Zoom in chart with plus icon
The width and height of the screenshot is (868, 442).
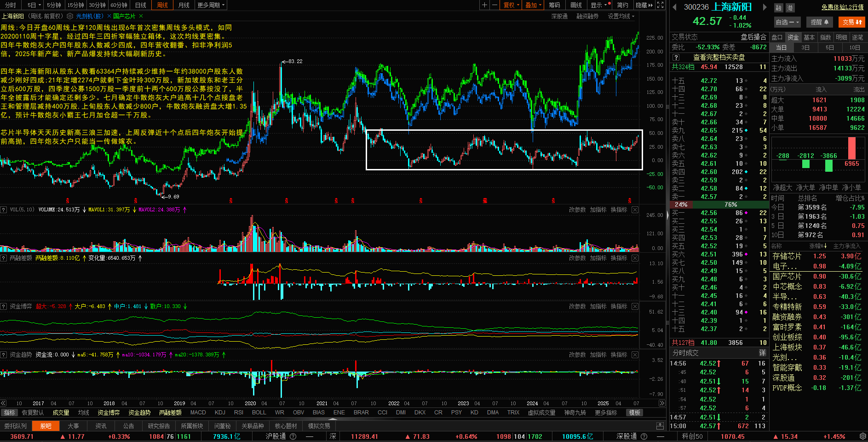click(484, 5)
